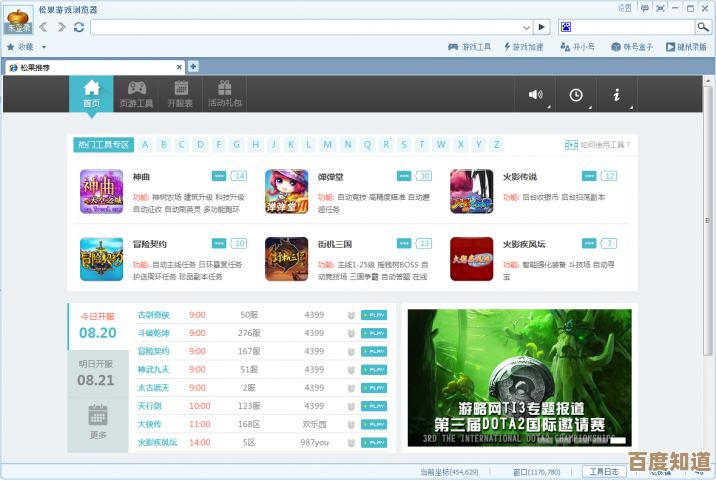
Task: Open more options for 街机三国
Action: 404,243
